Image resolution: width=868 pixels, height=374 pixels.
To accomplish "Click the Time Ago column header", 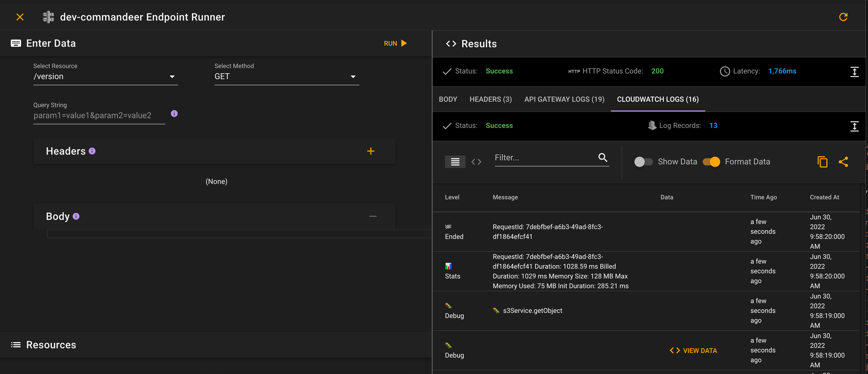I will 763,197.
